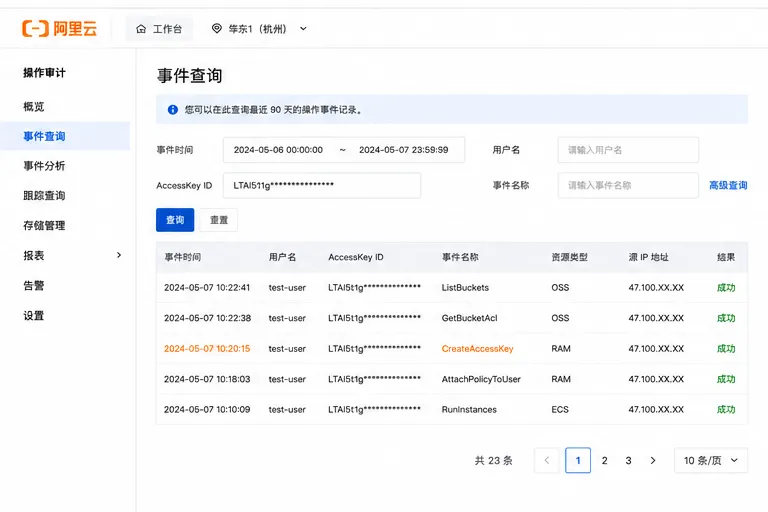
Task: Open 告警 in the sidebar
Action: click(34, 286)
